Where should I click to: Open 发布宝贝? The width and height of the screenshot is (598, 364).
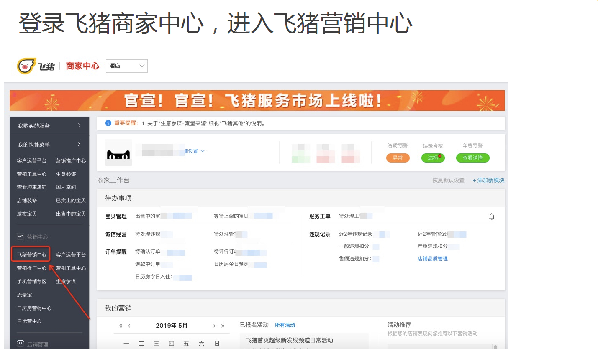tap(27, 214)
